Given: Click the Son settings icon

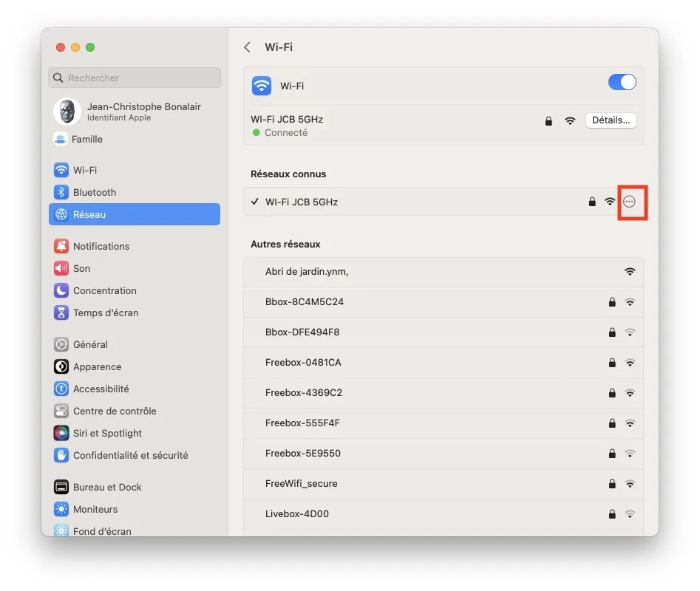Looking at the screenshot, I should [60, 268].
